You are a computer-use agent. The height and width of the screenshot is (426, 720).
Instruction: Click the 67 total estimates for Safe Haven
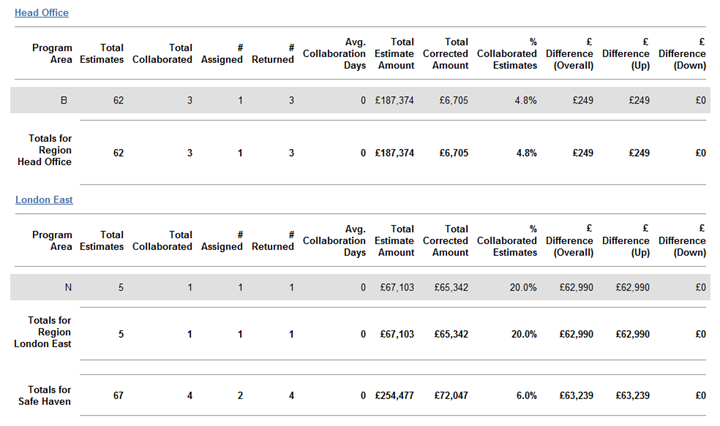118,396
